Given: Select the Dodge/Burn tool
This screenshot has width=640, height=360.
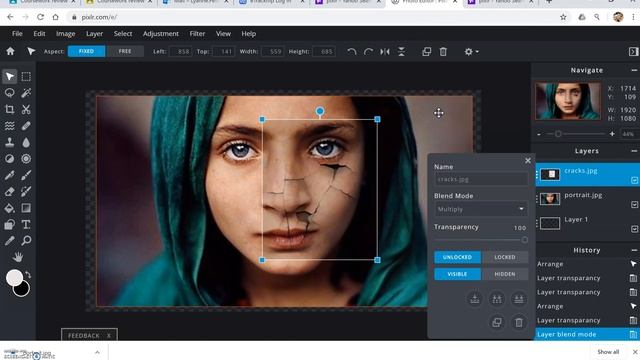Looking at the screenshot, I should click(10, 159).
